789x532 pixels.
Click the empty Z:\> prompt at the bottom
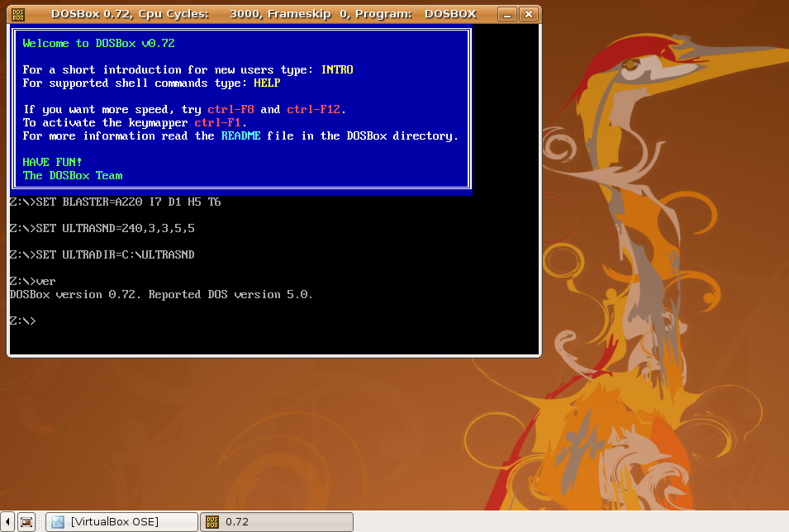click(x=22, y=321)
